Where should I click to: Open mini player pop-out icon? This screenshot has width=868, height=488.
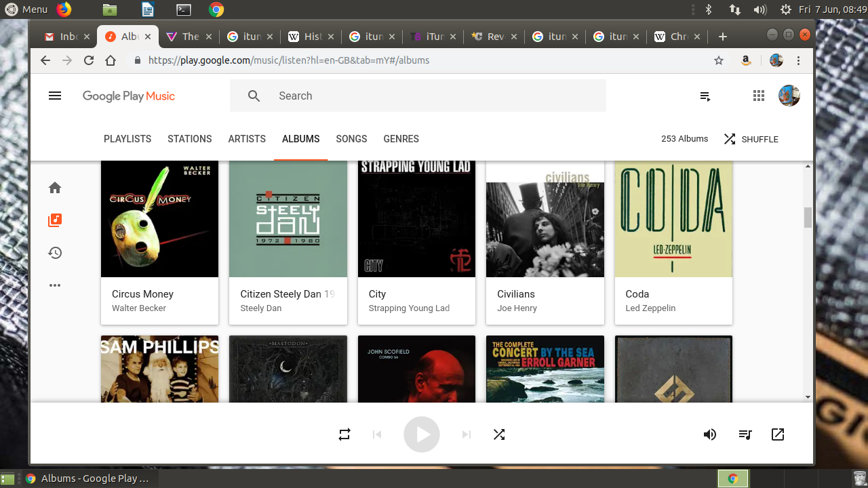click(x=778, y=434)
